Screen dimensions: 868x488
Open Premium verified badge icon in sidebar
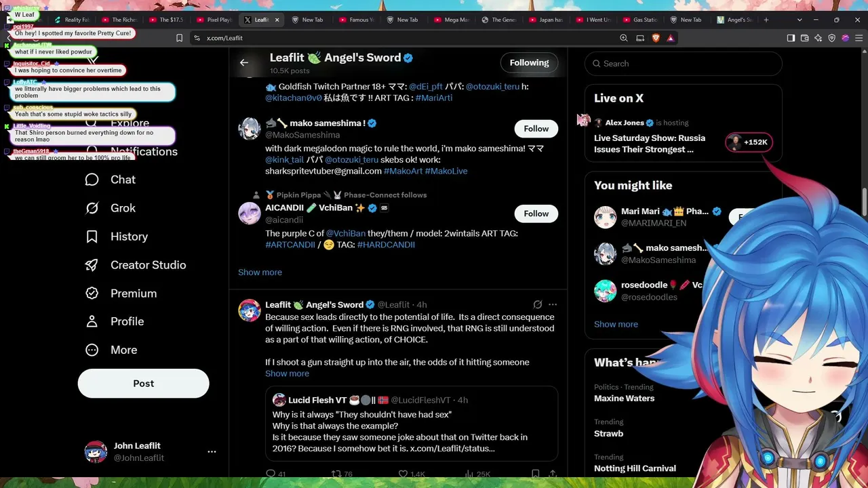[x=92, y=293]
